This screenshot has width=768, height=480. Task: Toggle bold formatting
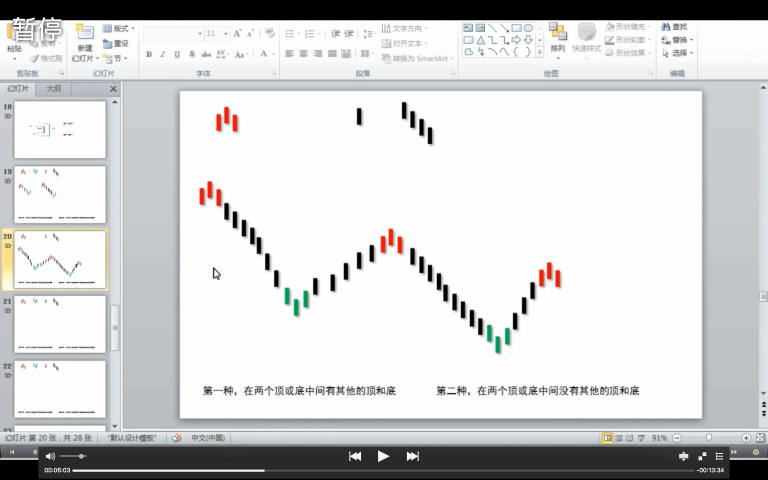pyautogui.click(x=149, y=54)
